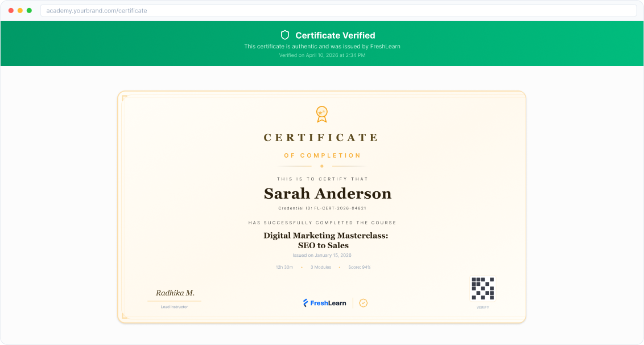Click the Certificate Verified heading
Screen dimensions: 644x345
click(335, 35)
